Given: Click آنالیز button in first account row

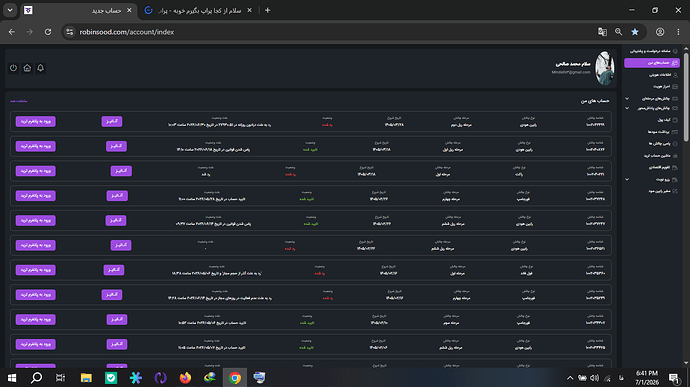Looking at the screenshot, I should click(x=112, y=122).
